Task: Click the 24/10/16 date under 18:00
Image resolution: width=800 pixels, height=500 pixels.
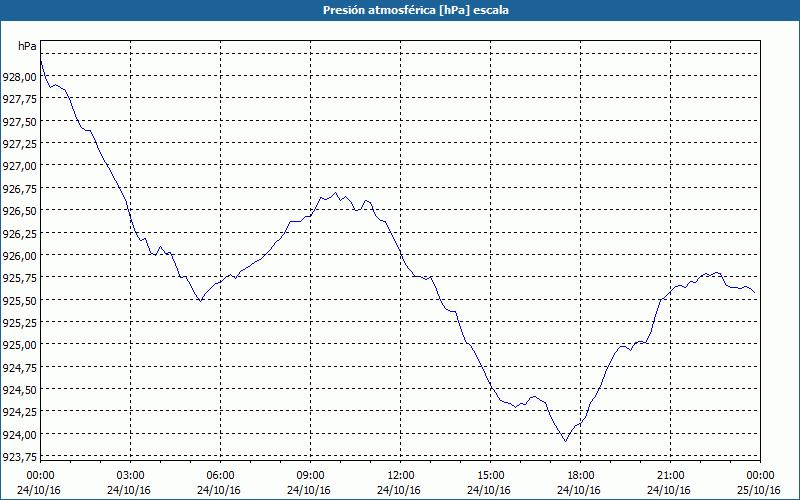Action: pos(579,490)
